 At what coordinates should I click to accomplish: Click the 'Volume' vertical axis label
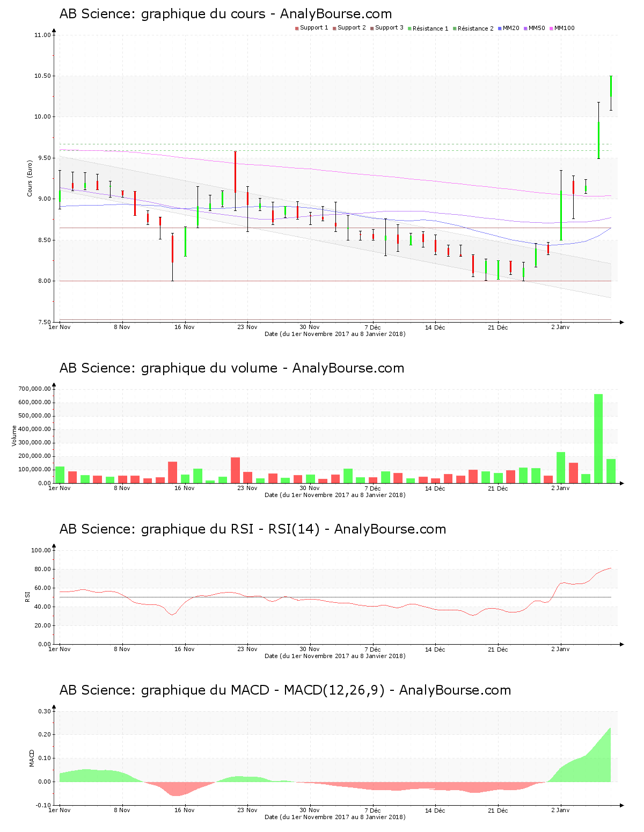[14, 435]
